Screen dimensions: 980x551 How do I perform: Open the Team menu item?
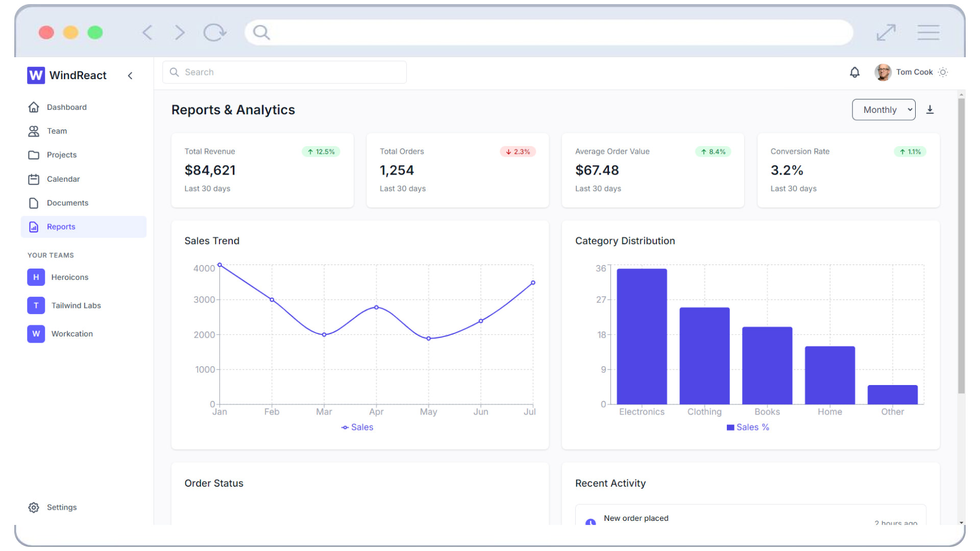[84, 131]
